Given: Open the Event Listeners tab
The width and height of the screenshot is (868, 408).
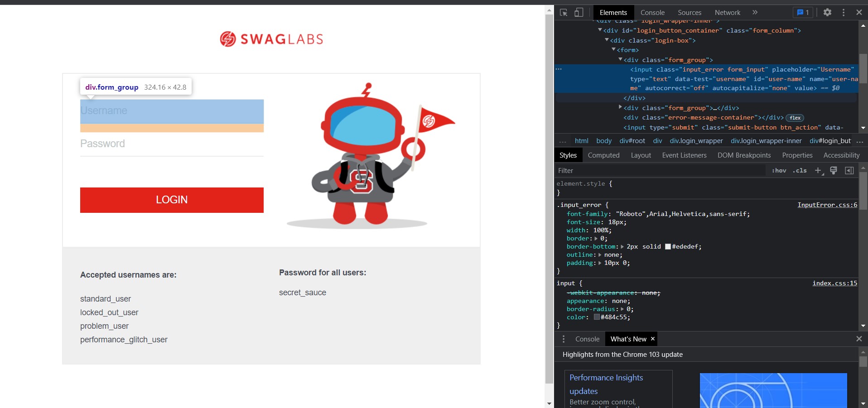Looking at the screenshot, I should click(684, 155).
